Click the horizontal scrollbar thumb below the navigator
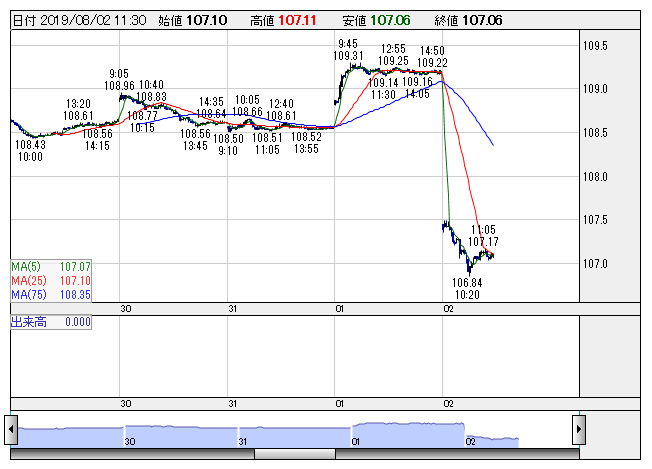Image resolution: width=652 pixels, height=469 pixels. tap(295, 454)
